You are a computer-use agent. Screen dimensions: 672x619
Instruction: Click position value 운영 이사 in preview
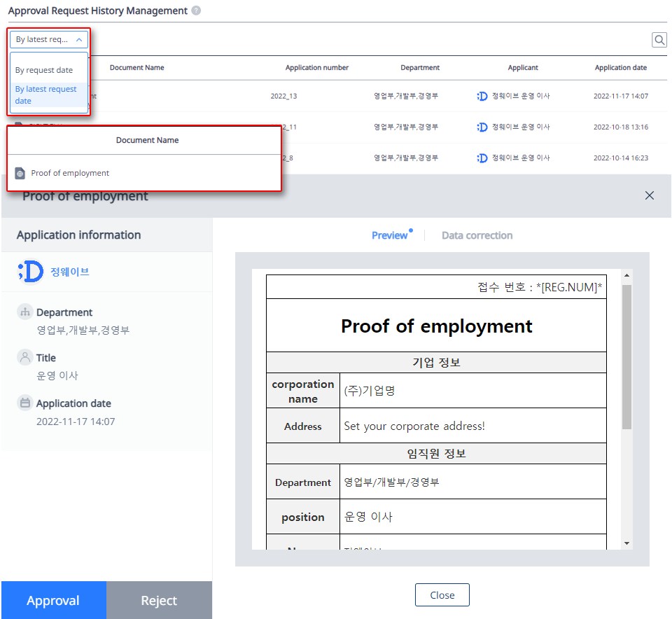tap(369, 517)
